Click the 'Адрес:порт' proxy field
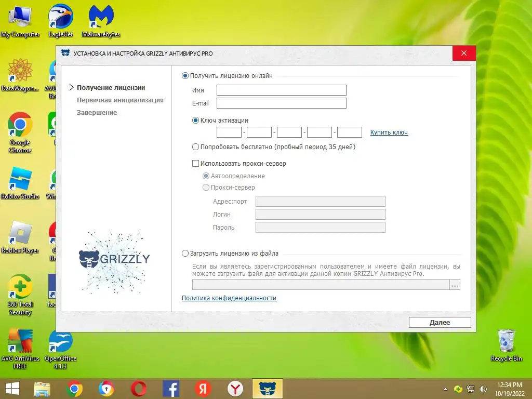The width and height of the screenshot is (532, 399). point(320,201)
